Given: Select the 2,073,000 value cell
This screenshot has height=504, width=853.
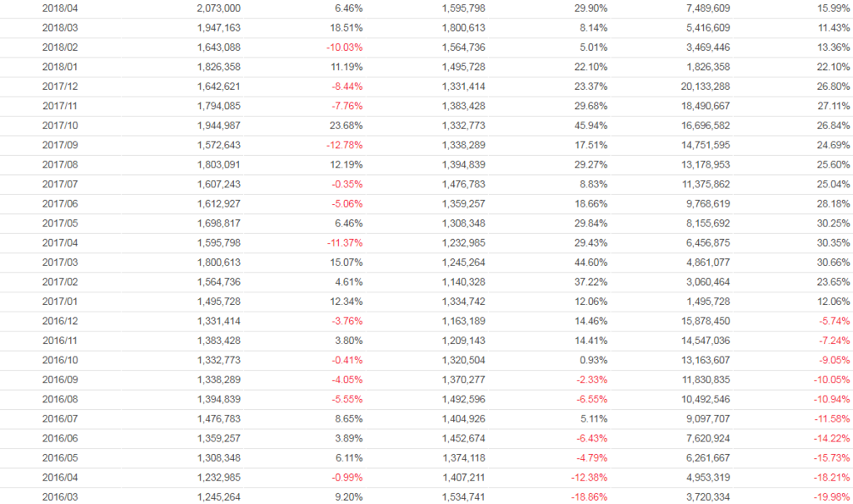Looking at the screenshot, I should [x=219, y=7].
